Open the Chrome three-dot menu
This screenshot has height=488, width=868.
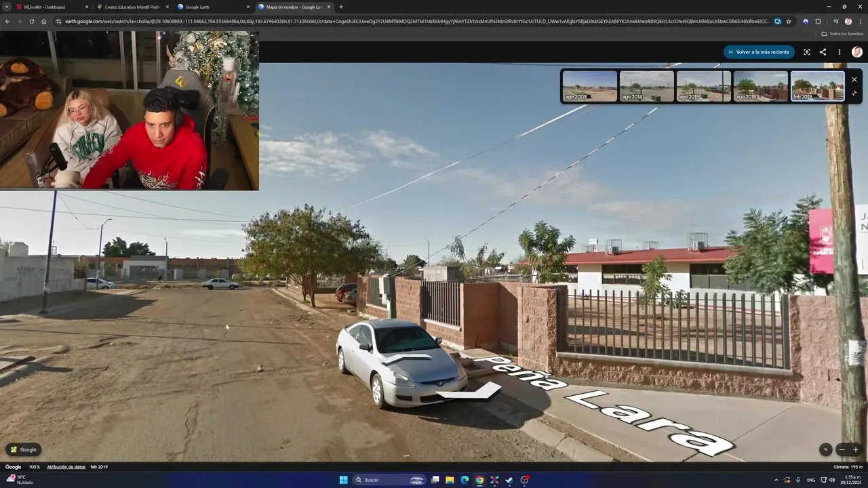(860, 21)
